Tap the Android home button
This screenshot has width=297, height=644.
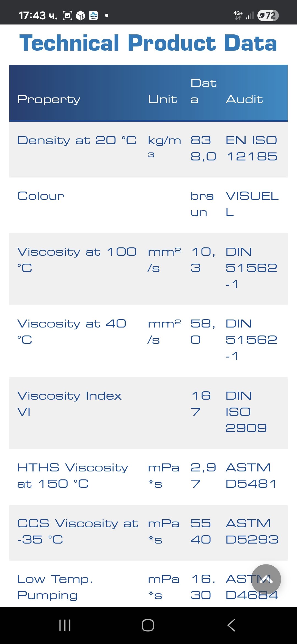click(148, 625)
